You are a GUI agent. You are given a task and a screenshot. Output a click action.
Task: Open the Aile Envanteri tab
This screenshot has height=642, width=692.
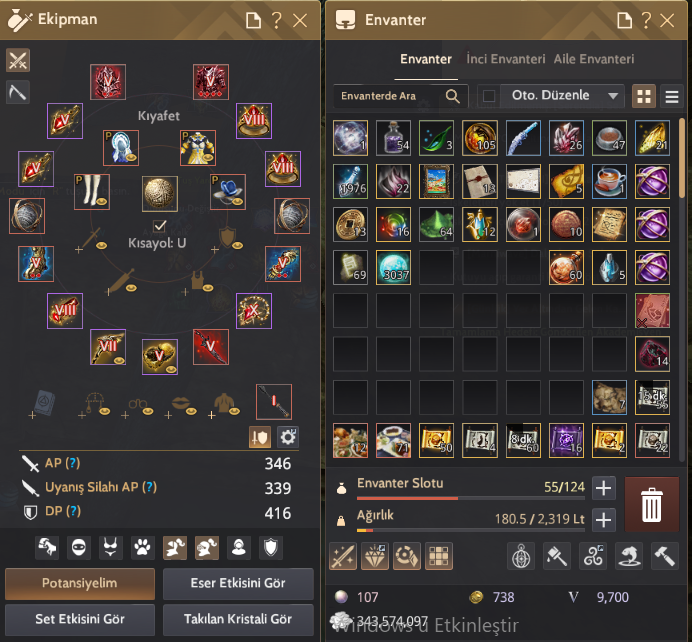point(594,59)
